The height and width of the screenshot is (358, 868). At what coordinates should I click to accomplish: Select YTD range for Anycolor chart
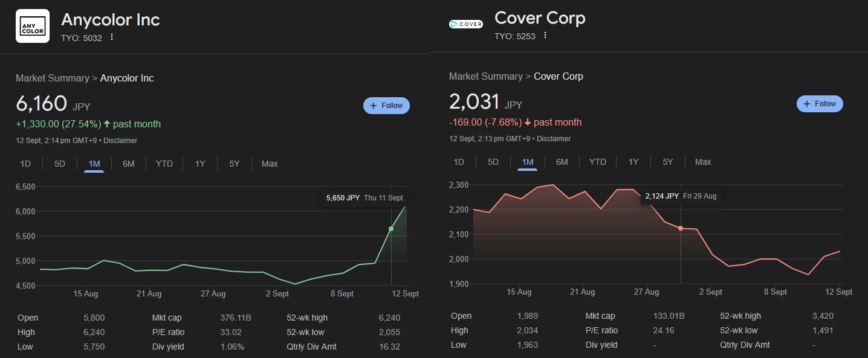click(164, 164)
